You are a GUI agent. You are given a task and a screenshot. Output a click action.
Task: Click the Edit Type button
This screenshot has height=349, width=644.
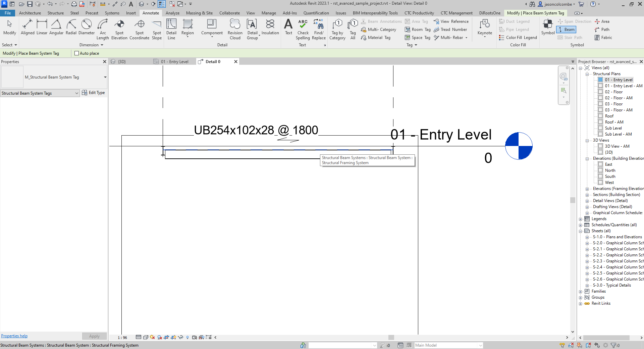[x=94, y=93]
